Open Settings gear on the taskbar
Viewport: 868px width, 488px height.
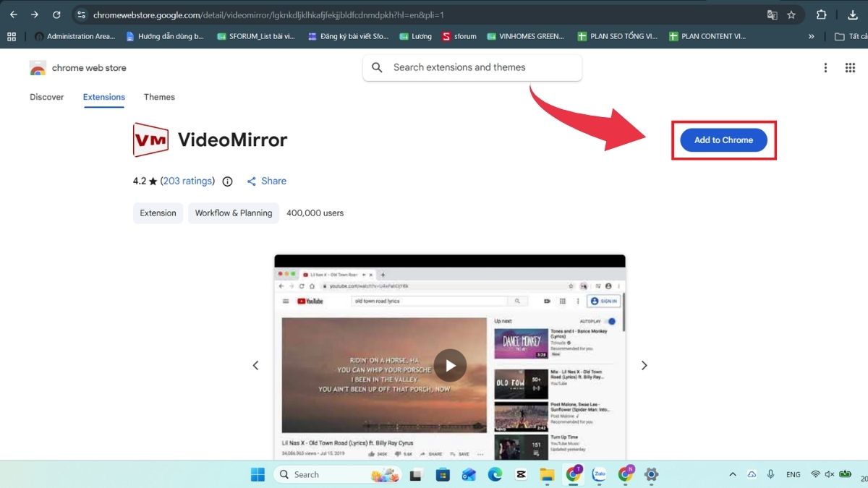651,474
